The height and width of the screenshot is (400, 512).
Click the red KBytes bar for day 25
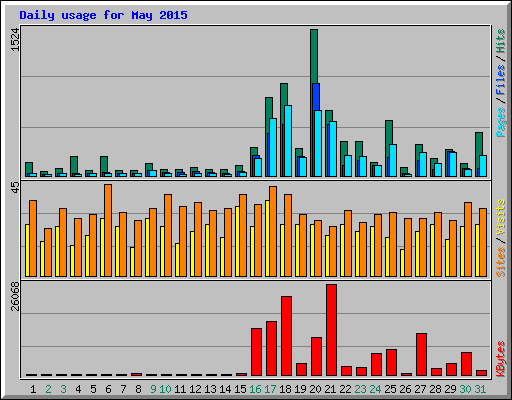(391, 363)
